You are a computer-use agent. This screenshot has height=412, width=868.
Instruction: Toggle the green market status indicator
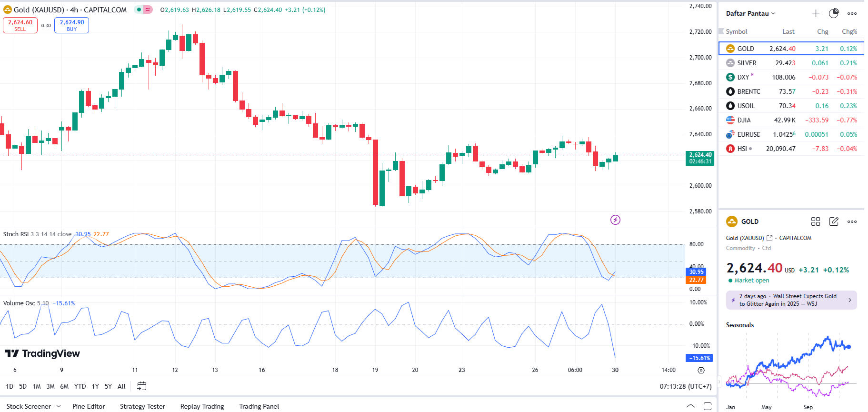tap(139, 10)
